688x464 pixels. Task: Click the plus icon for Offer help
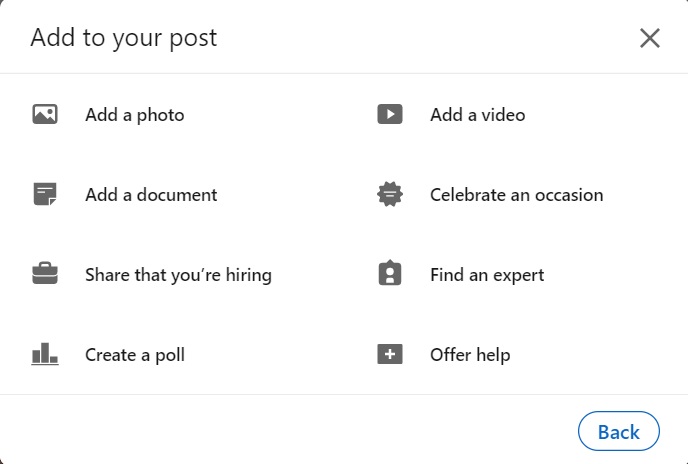390,354
